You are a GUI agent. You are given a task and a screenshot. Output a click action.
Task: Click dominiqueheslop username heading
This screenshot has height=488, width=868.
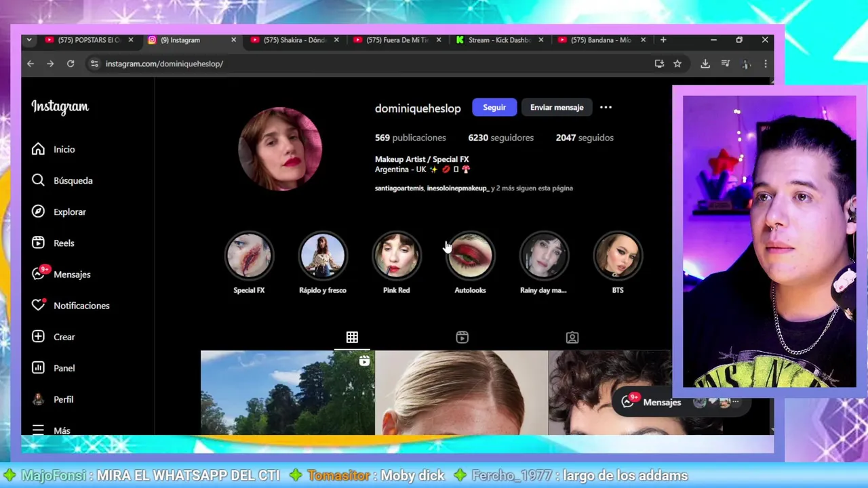click(418, 108)
